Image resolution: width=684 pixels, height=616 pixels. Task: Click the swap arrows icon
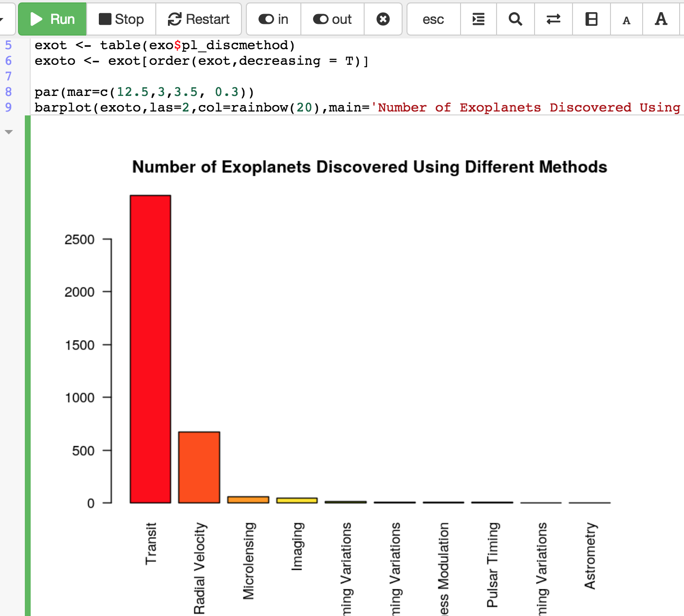(553, 19)
